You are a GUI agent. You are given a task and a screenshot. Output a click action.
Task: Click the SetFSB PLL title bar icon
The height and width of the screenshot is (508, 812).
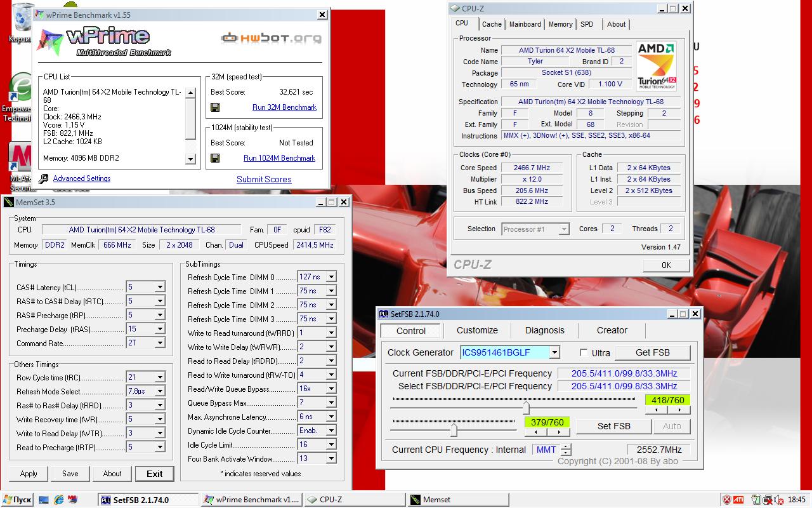point(384,314)
